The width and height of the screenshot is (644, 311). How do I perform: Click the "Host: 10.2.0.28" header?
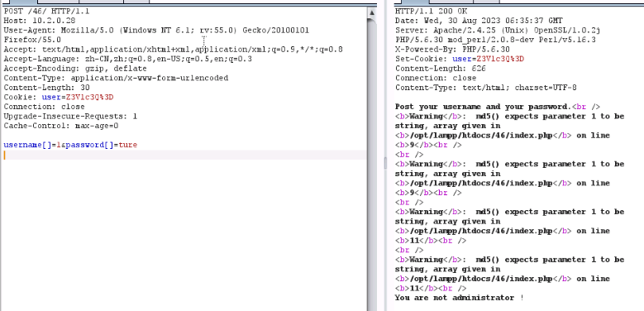(x=40, y=21)
